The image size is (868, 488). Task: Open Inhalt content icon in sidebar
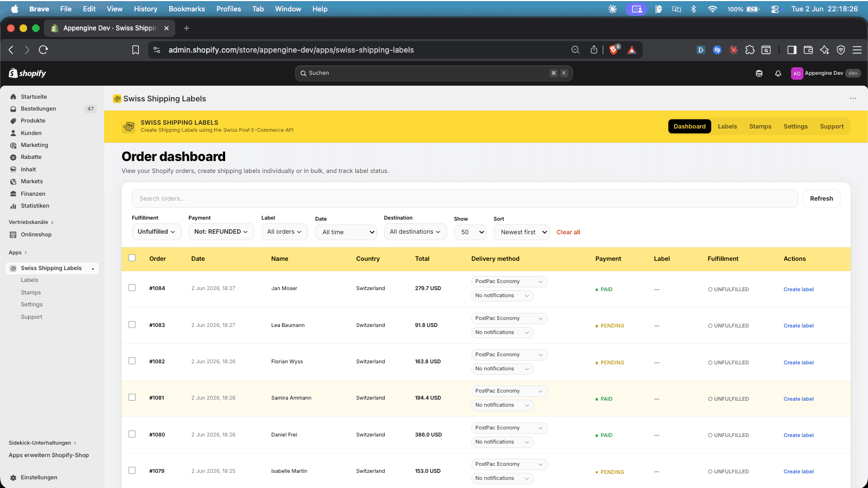(13, 169)
